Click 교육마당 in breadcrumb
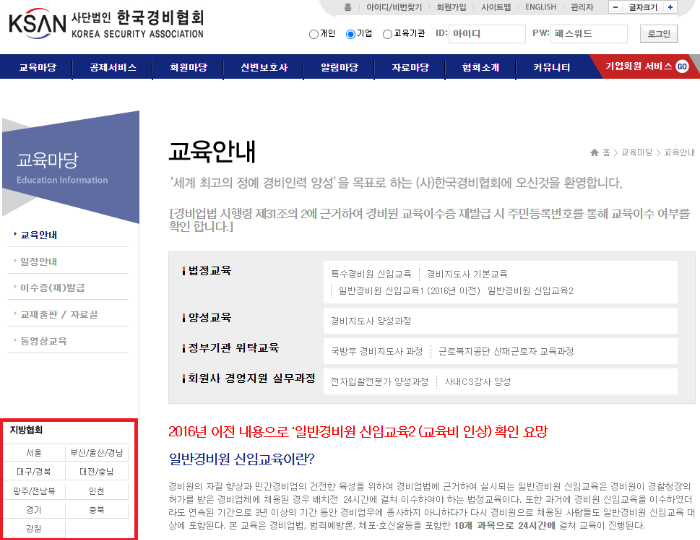Viewport: 700px width, 540px height. tap(637, 153)
